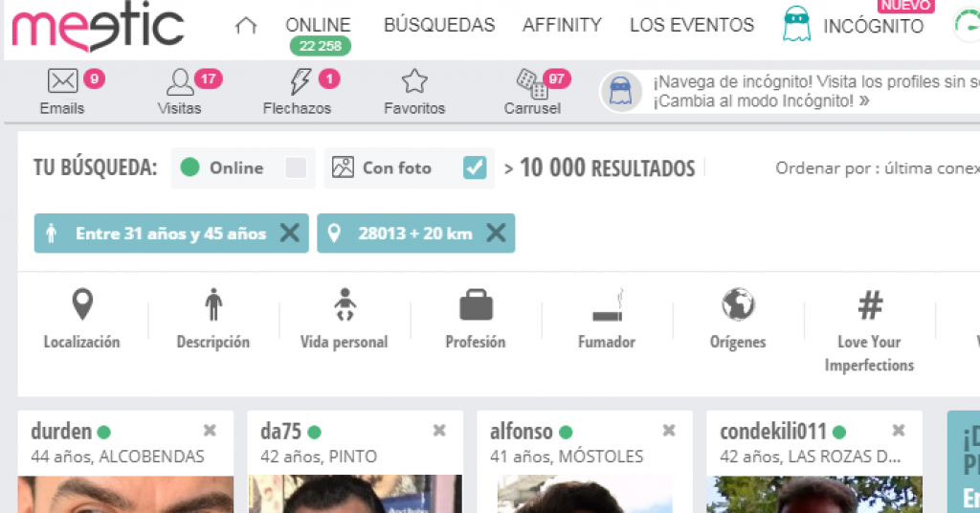Click the Emails badge showing 9
980x513 pixels.
94,78
